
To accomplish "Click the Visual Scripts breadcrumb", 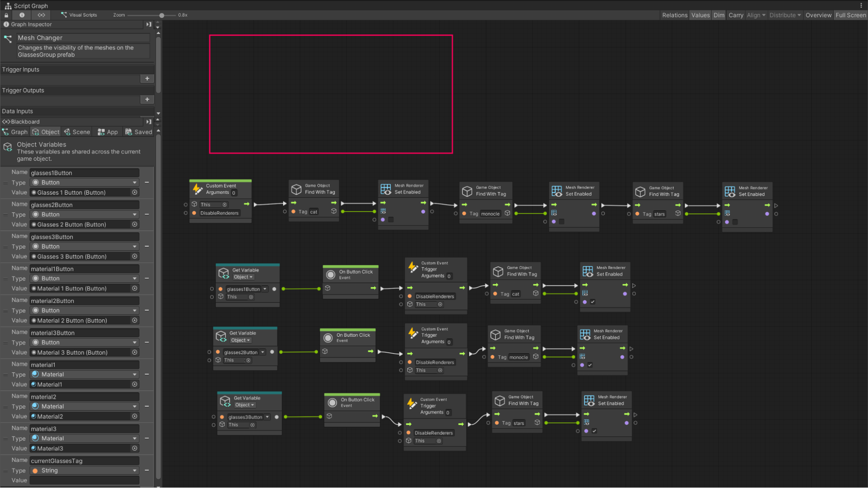I will pyautogui.click(x=79, y=15).
